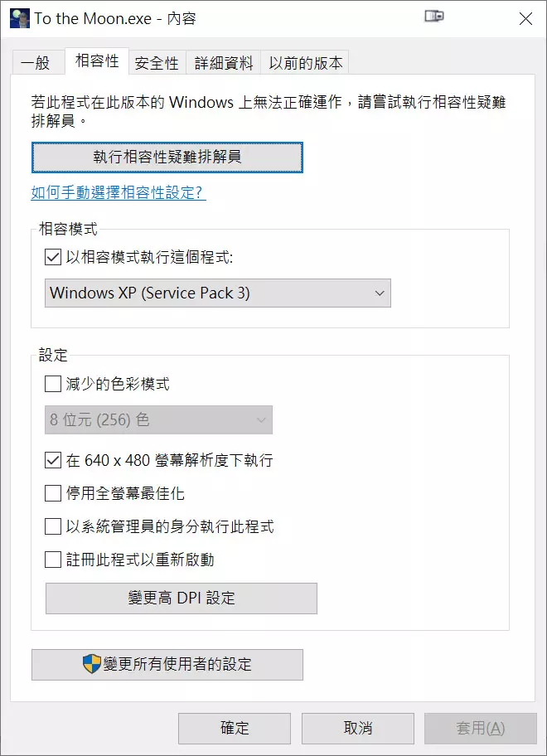Image resolution: width=547 pixels, height=756 pixels.
Task: Open 如何手動選擇相容性設定? link
Action: pos(118,193)
